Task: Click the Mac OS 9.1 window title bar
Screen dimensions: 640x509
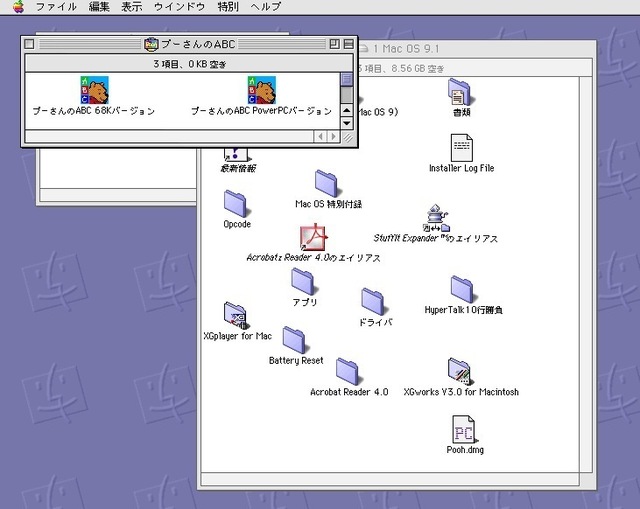Action: point(476,49)
